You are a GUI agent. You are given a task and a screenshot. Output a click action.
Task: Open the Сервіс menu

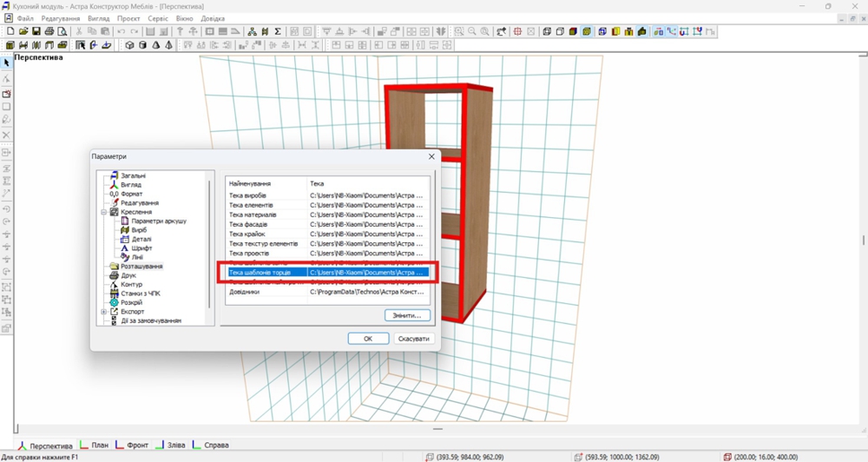pos(158,18)
